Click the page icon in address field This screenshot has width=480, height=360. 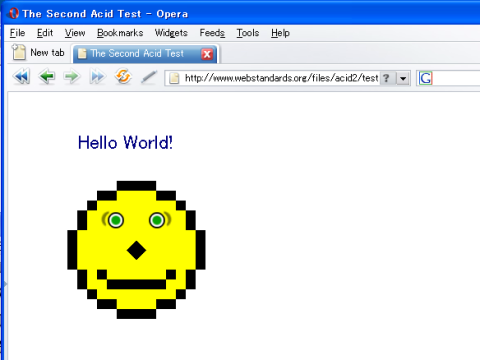coord(174,78)
